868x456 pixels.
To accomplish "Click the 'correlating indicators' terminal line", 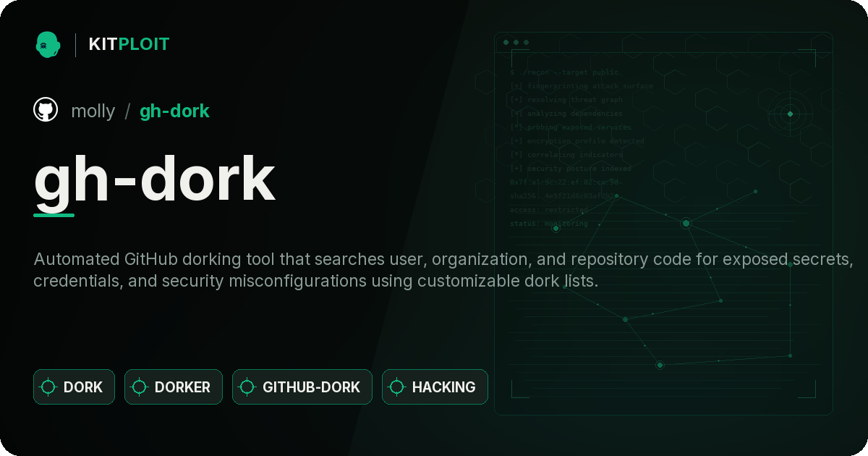I will click(x=566, y=155).
